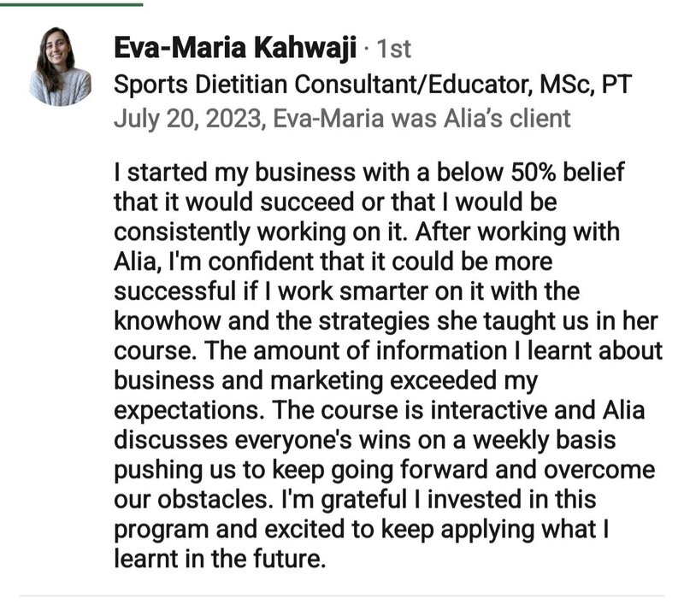Click the word "obstacles." in the text
This screenshot has width=684, height=616.
(x=213, y=499)
